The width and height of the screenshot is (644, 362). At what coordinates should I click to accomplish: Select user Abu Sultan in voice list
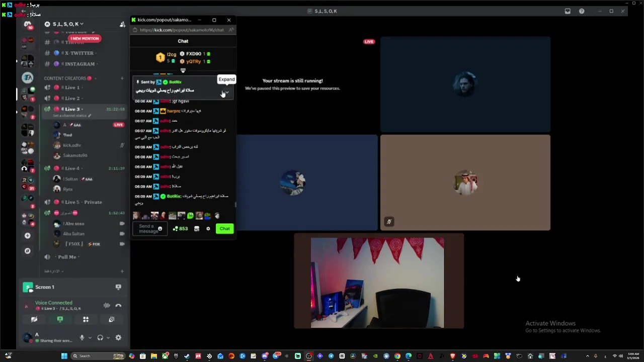pyautogui.click(x=73, y=234)
